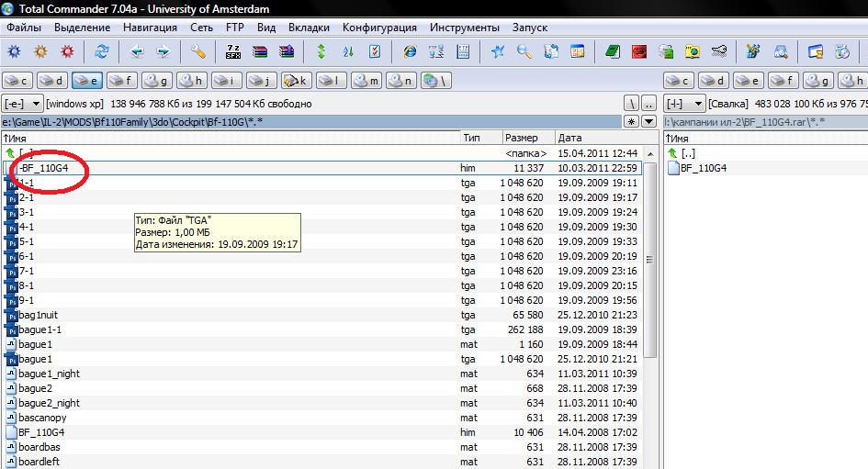Open network neighborhood button in left drive bar
868x469 pixels.
435,81
